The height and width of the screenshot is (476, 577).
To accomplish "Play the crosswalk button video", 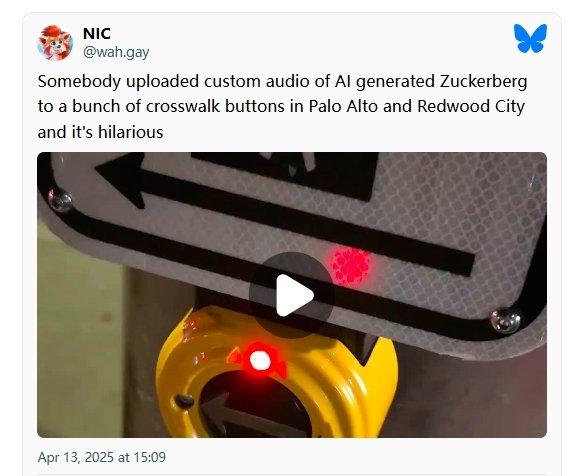I will [x=292, y=295].
